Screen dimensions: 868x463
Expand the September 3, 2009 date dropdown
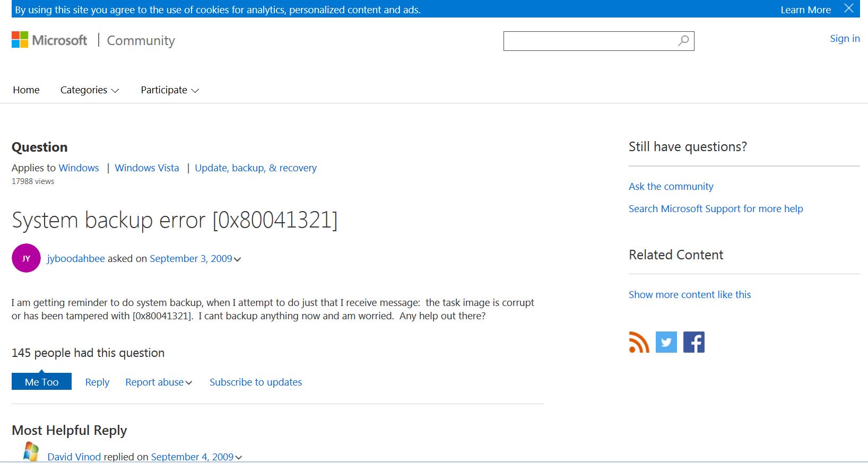tap(237, 259)
